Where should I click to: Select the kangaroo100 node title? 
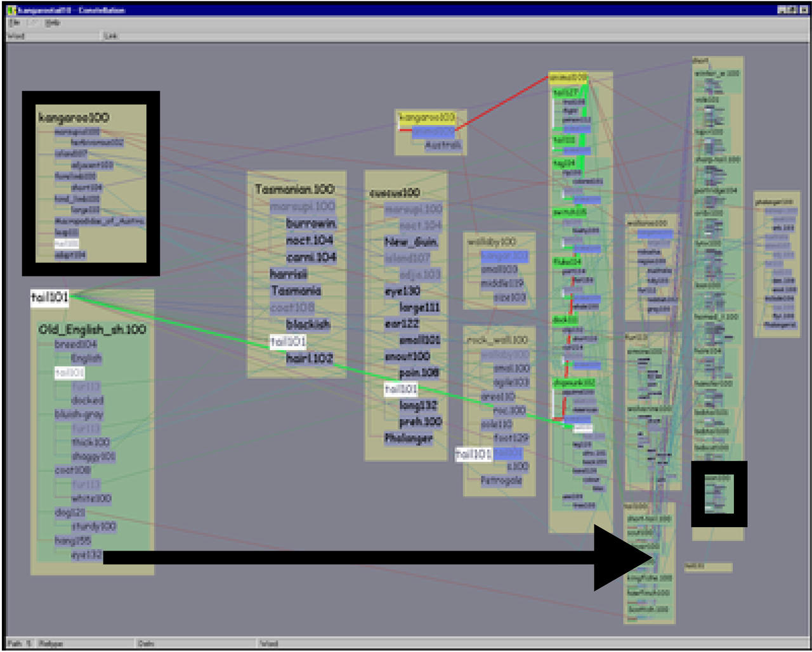(x=74, y=117)
